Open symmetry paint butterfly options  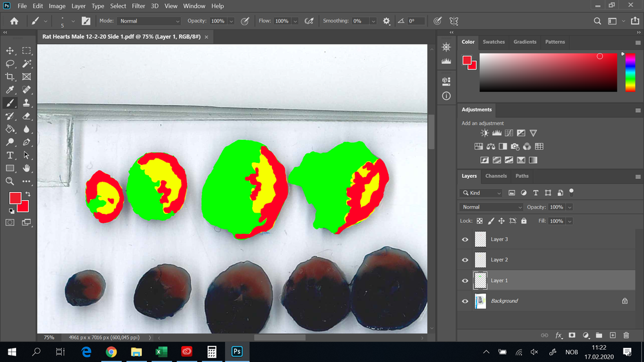coord(454,21)
